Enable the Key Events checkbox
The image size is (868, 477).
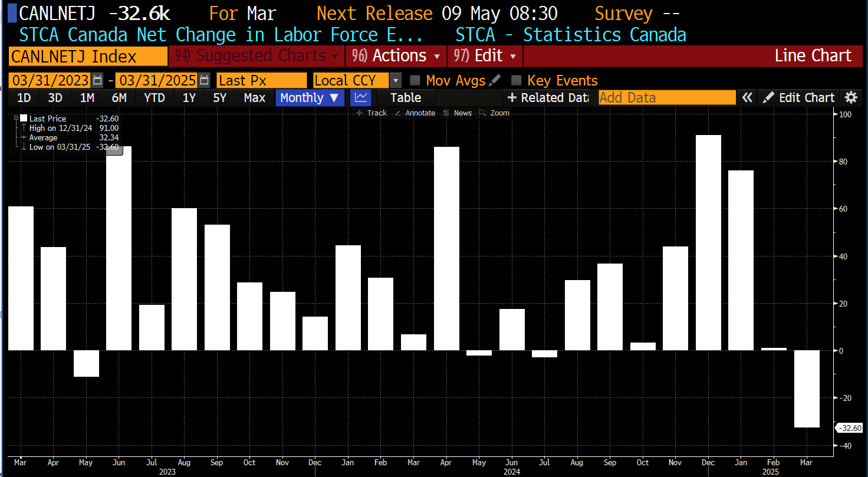[x=517, y=81]
